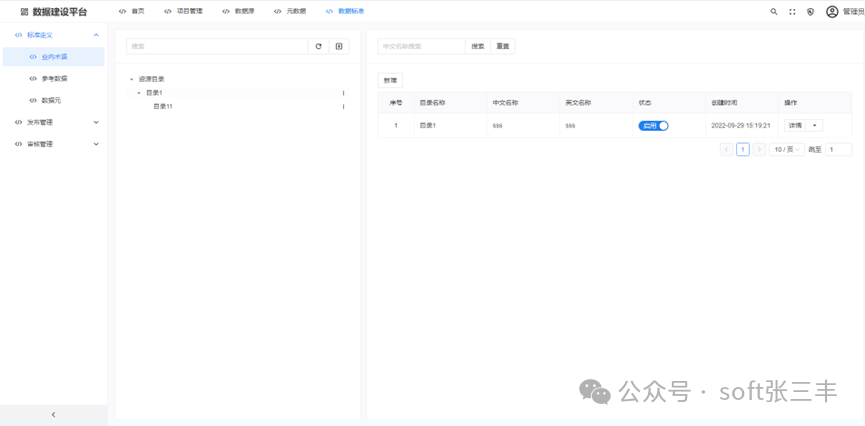Select the 目录1 tree item
Image resolution: width=865 pixels, height=426 pixels.
(154, 93)
